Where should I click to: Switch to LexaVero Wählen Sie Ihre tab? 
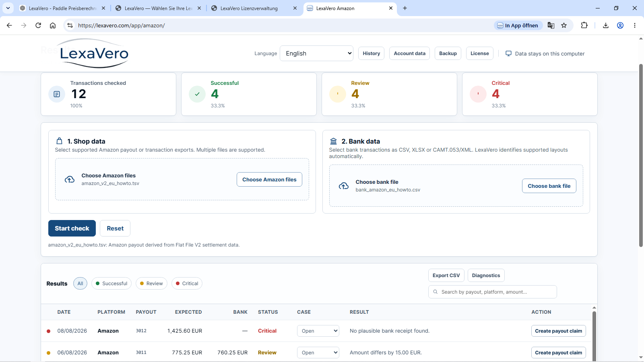[158, 8]
